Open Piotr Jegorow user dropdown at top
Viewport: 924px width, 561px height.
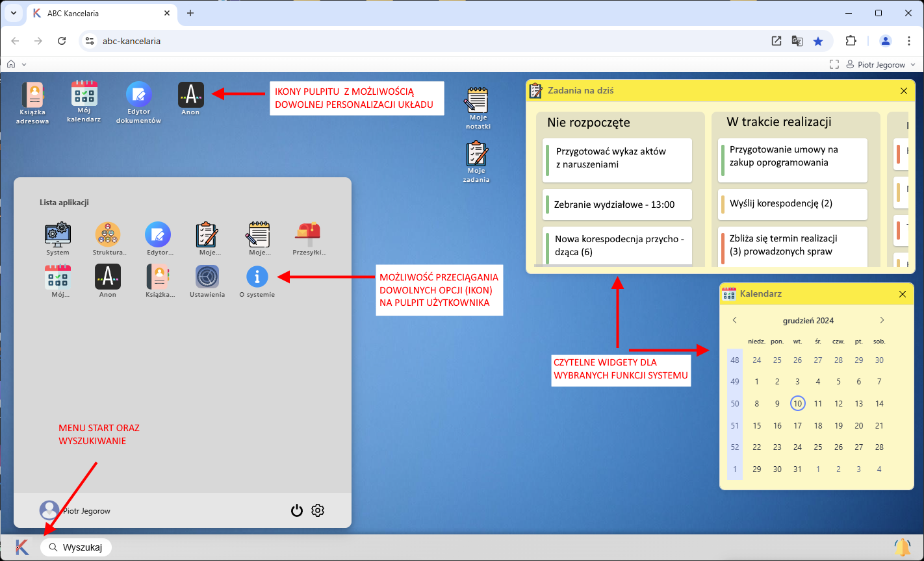(881, 64)
